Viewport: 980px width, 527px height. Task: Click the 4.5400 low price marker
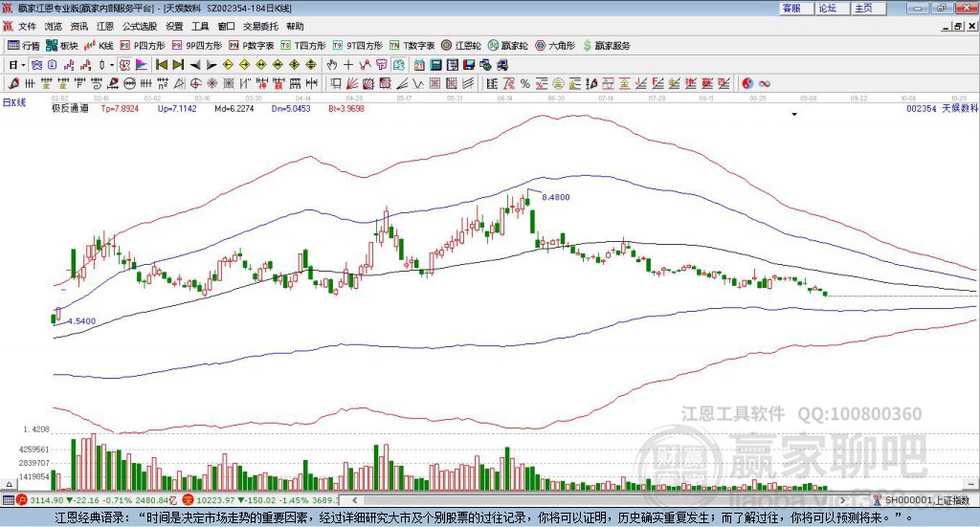pos(82,321)
